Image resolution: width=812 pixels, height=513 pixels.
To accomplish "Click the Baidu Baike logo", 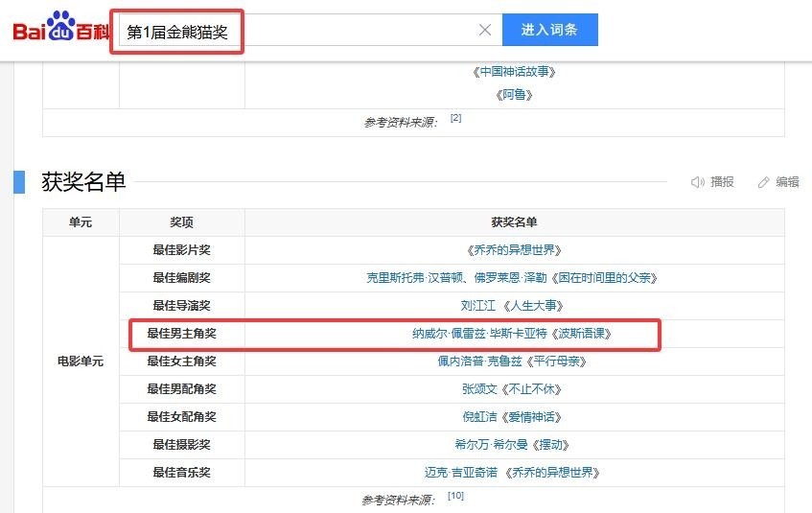I will [61, 27].
